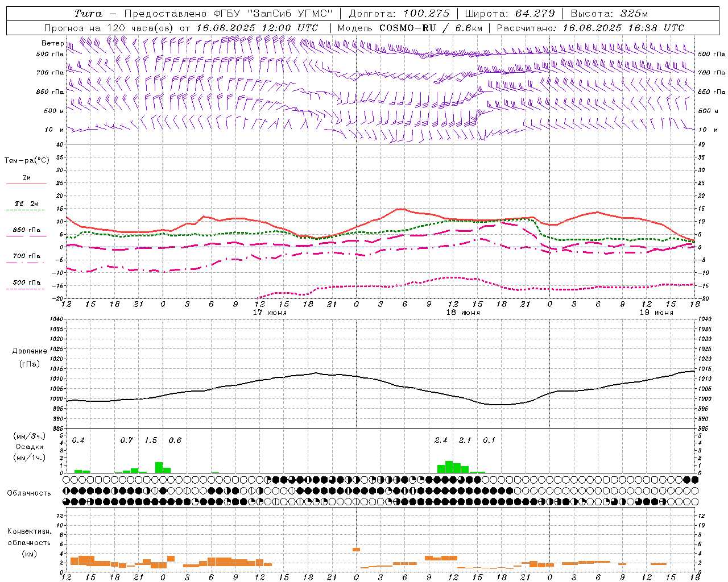The width and height of the screenshot is (728, 582).
Task: Click the dotted line sample under legend "500 гПа"
Action: click(x=26, y=289)
